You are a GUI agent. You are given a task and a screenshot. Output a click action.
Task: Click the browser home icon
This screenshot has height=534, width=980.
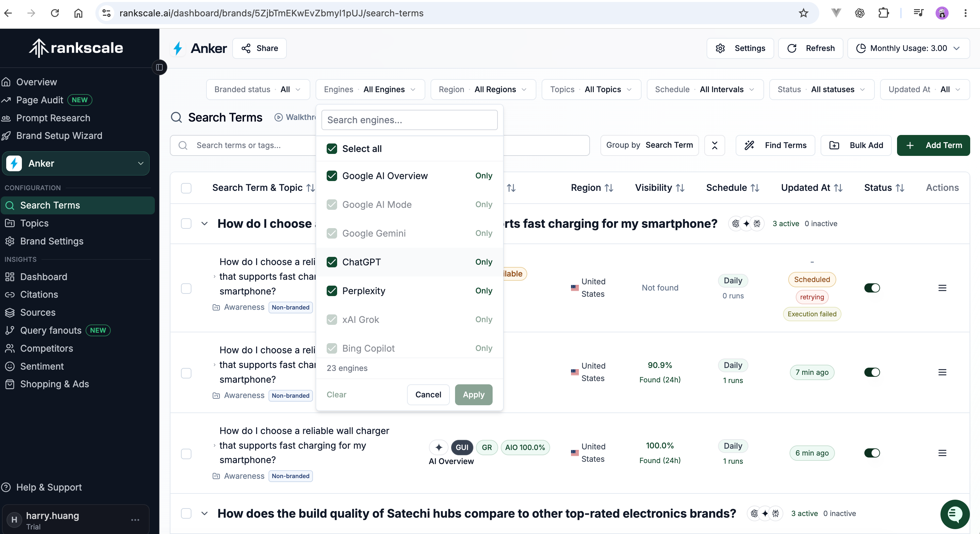[x=78, y=13]
